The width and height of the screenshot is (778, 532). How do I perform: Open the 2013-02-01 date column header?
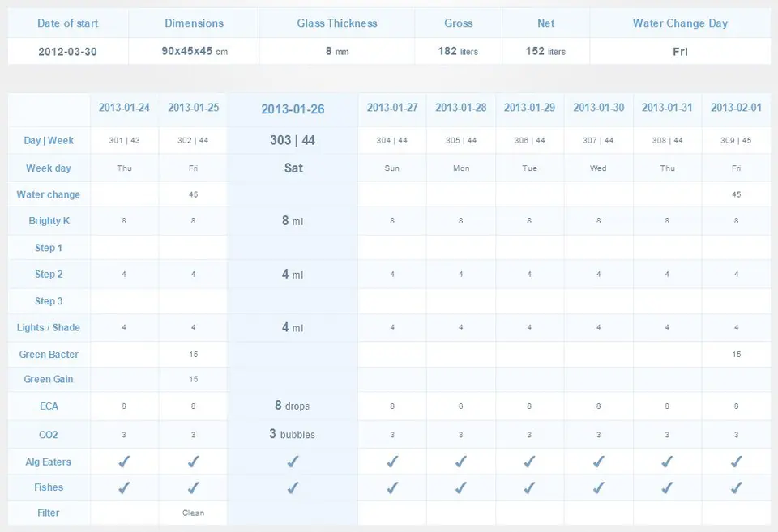pyautogui.click(x=737, y=108)
